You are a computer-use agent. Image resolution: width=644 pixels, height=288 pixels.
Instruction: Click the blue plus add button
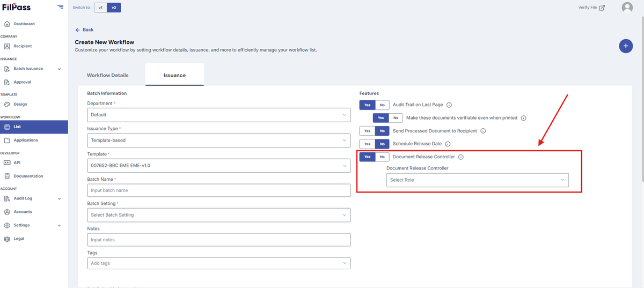[x=626, y=46]
